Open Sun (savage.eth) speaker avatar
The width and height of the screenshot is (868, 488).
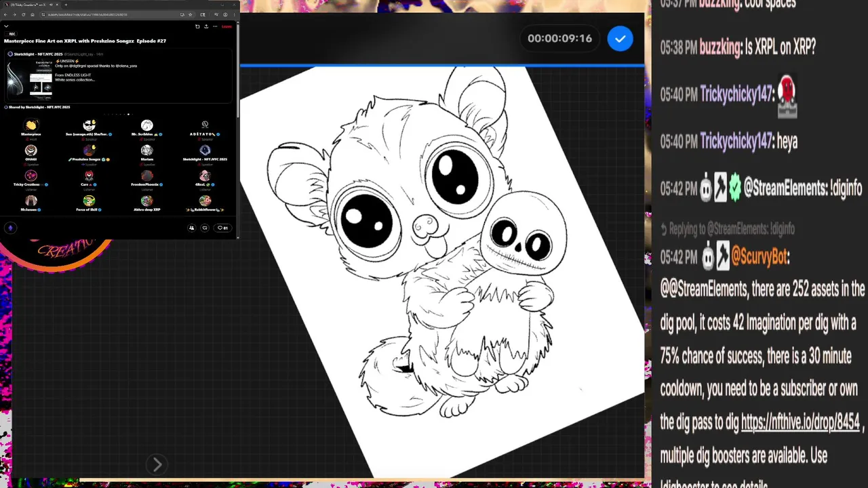tap(89, 125)
